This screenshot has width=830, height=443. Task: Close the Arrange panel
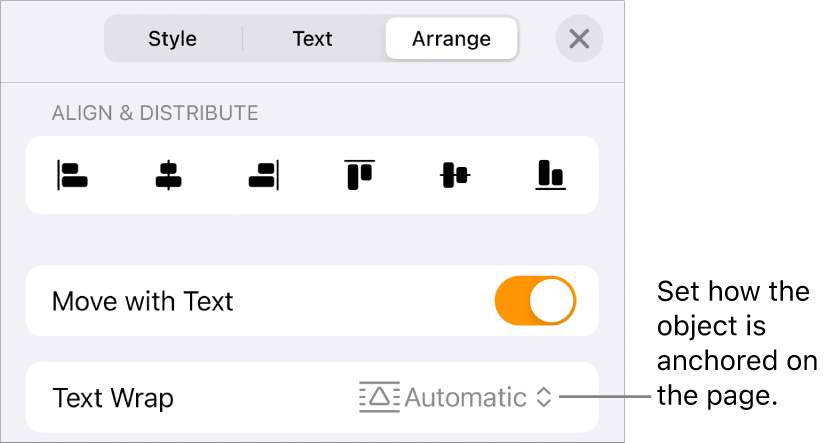click(579, 39)
